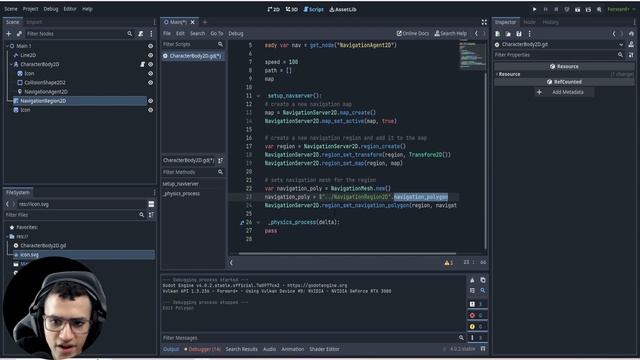Run the current scene clapperboard icon
The width and height of the screenshot is (640, 360).
[x=578, y=9]
